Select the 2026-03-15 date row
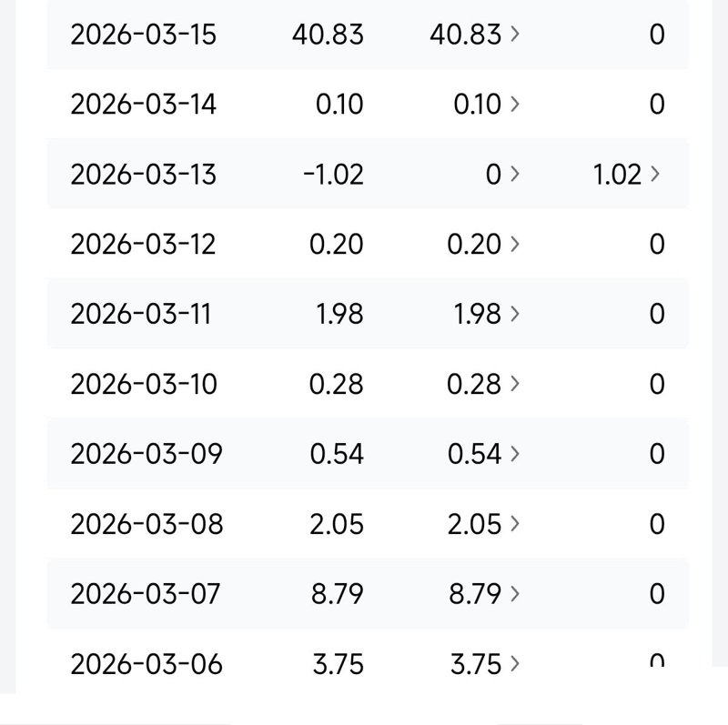The height and width of the screenshot is (725, 728). 368,35
